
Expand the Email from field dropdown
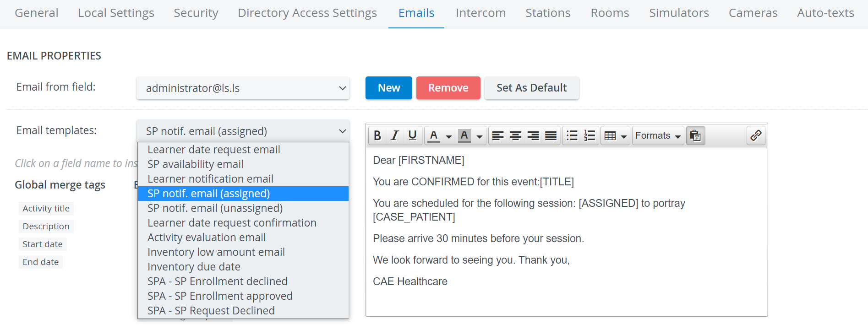pos(243,88)
